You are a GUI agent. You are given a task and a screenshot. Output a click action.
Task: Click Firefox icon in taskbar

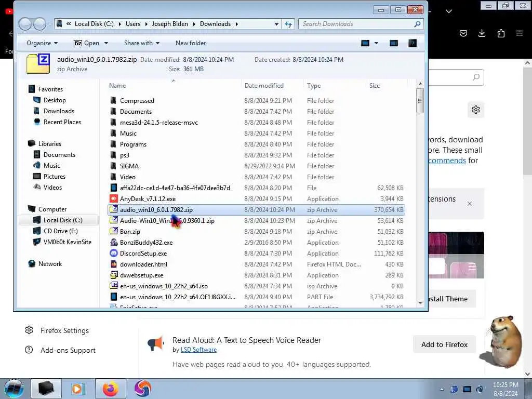tap(111, 389)
